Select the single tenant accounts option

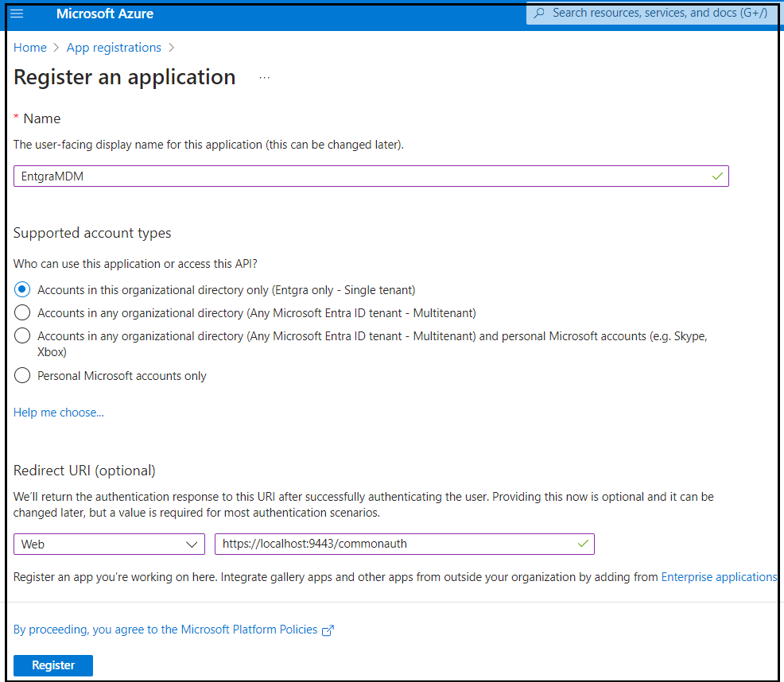(x=22, y=289)
